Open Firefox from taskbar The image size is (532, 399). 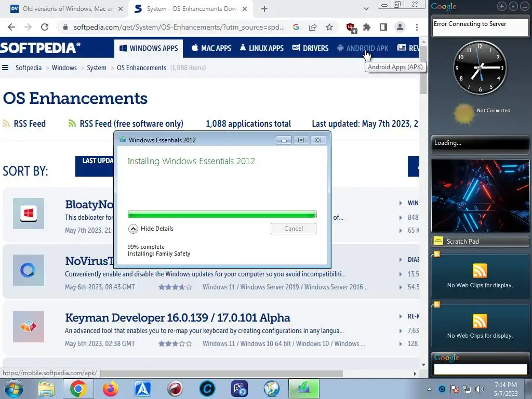(x=110, y=389)
